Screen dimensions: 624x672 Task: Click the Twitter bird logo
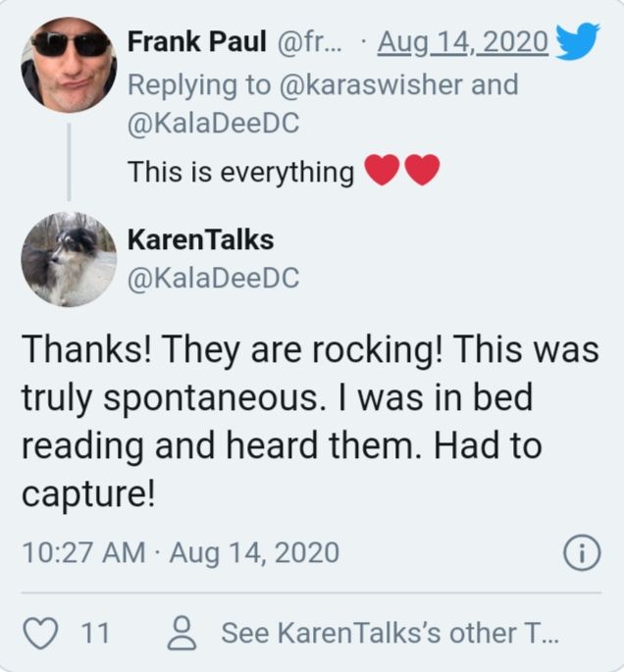click(x=577, y=42)
